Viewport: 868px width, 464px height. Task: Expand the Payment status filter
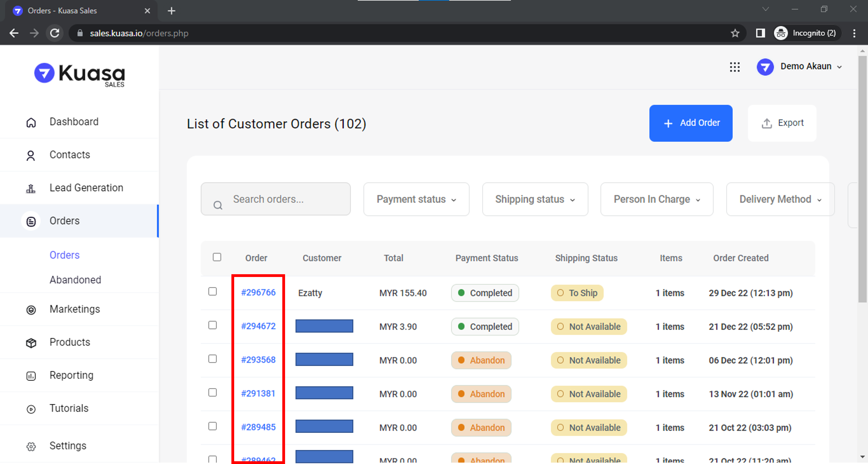pos(416,199)
